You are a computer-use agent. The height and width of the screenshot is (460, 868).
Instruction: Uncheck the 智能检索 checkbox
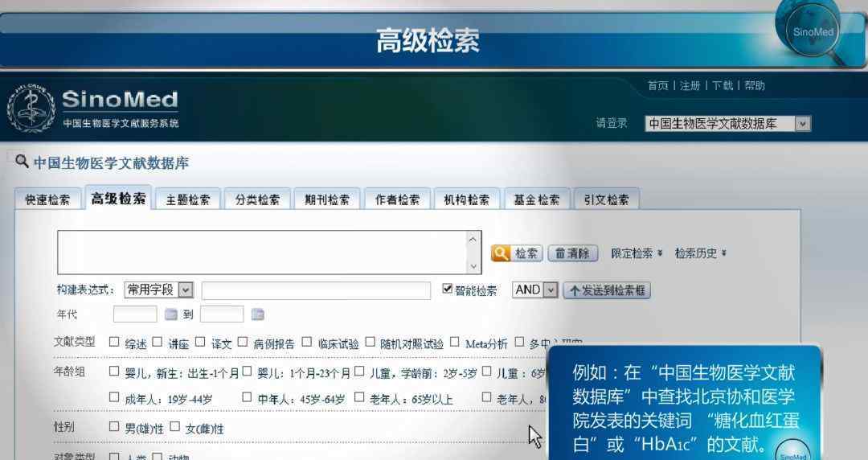448,289
